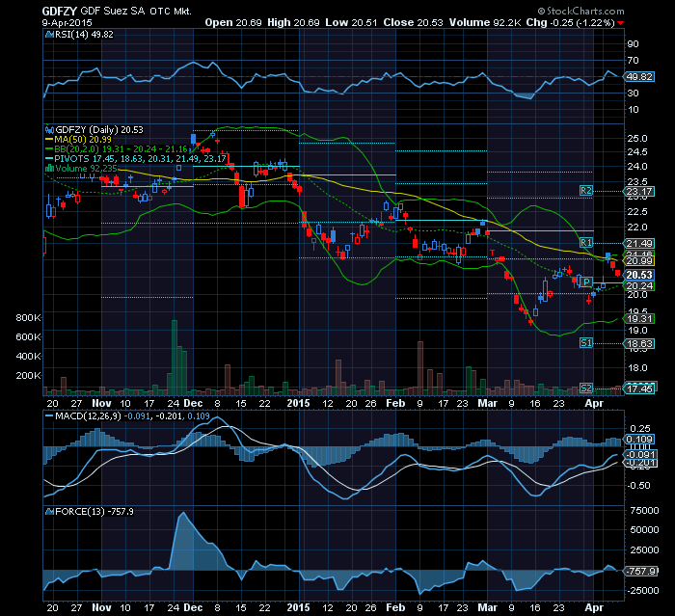Click the GDFZY (Daily) 20.53 legend entry
Viewport: 675px width, 616px height.
99,129
